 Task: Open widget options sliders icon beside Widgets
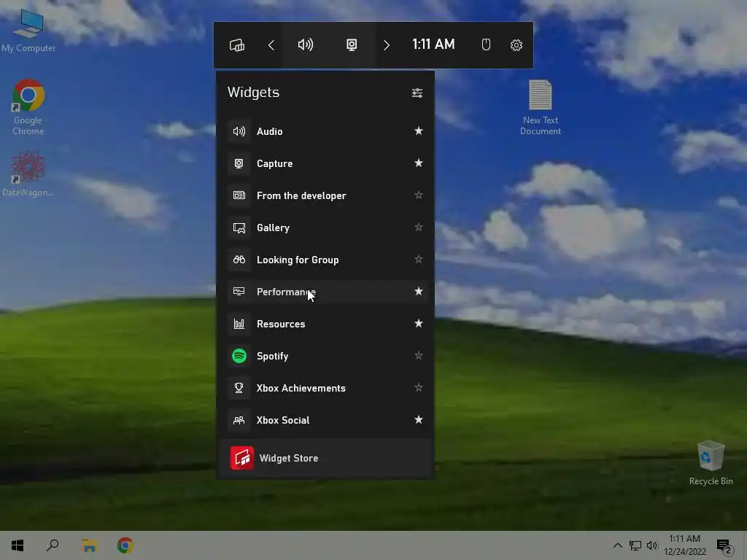(417, 93)
